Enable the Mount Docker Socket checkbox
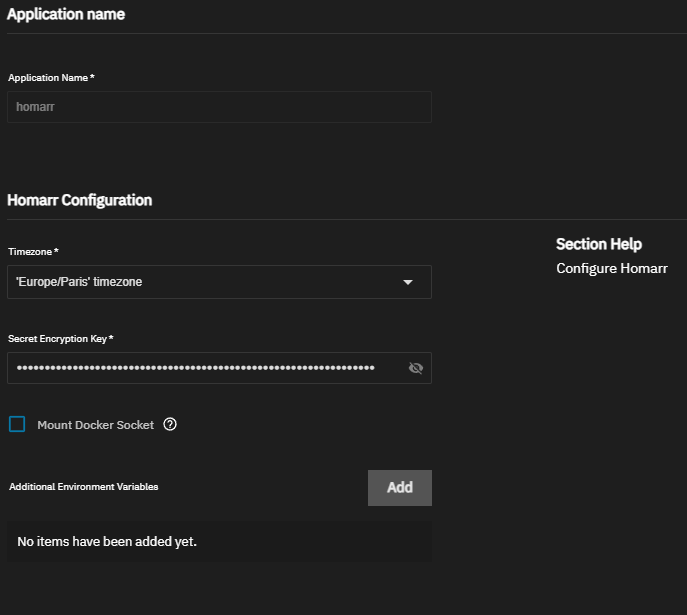687x615 pixels. coord(17,424)
